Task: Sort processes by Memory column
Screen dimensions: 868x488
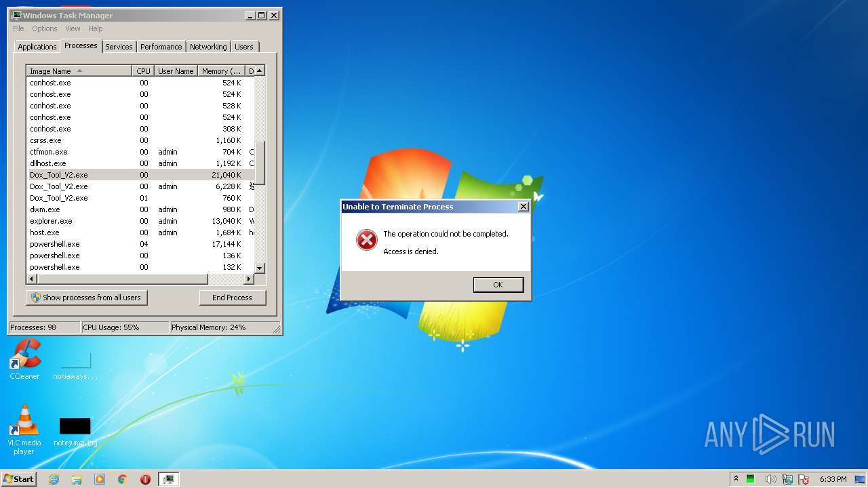Action: click(x=221, y=71)
